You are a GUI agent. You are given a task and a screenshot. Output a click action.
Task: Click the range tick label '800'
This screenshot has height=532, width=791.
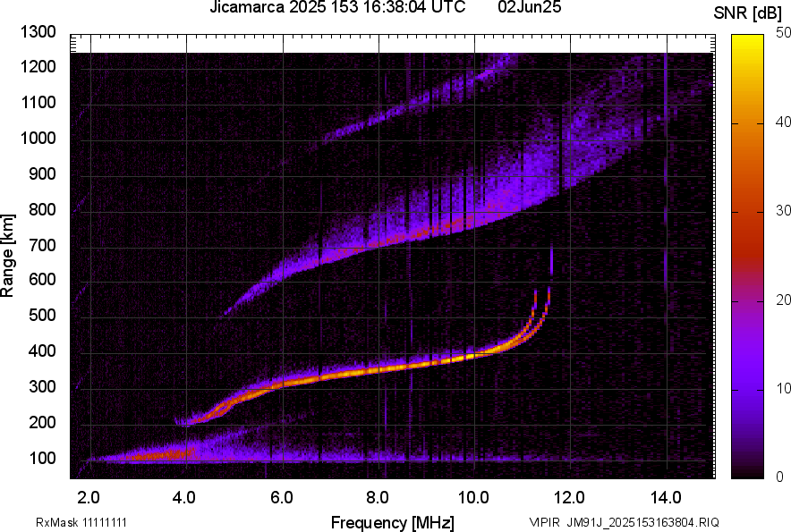coord(42,209)
